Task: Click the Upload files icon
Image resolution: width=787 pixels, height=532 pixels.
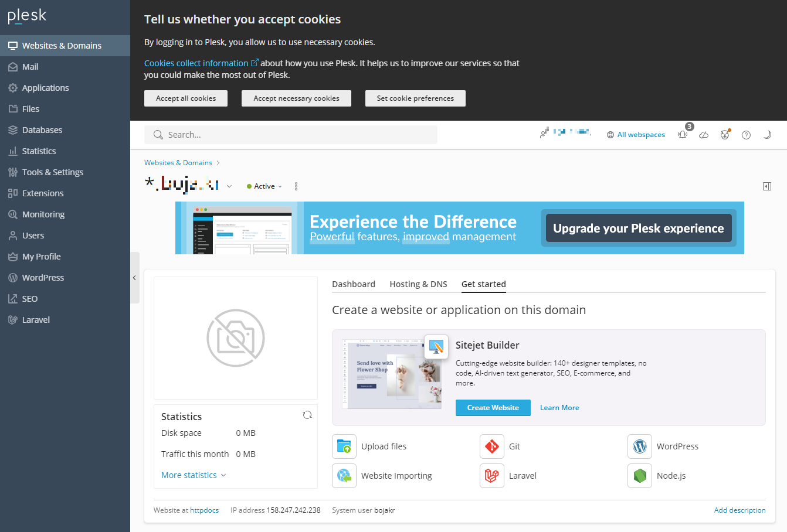Action: [344, 446]
